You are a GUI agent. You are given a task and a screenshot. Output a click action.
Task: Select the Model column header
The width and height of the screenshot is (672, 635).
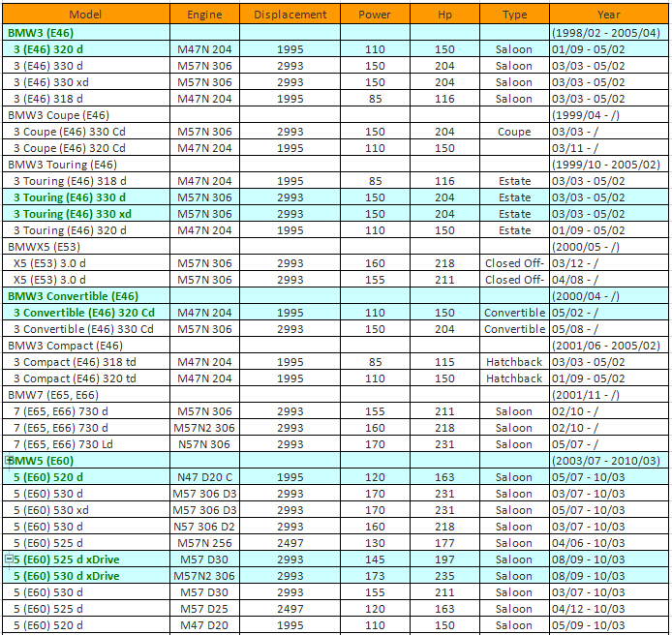pyautogui.click(x=86, y=15)
